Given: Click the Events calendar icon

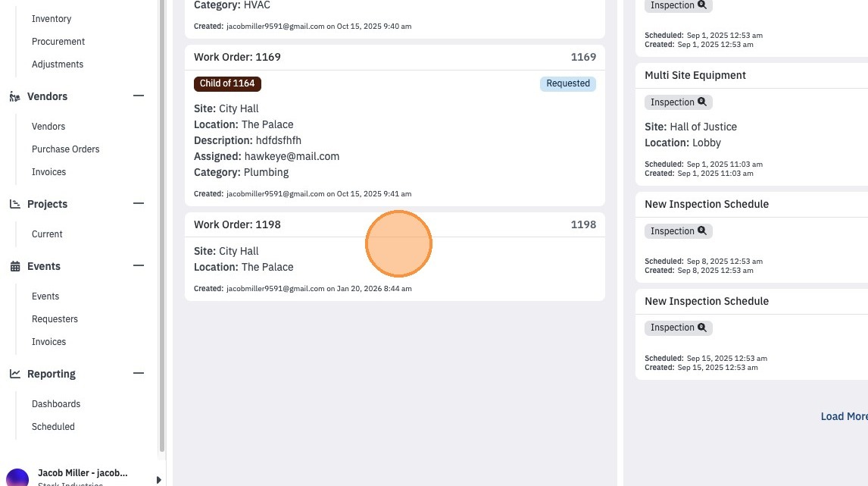Looking at the screenshot, I should (15, 267).
